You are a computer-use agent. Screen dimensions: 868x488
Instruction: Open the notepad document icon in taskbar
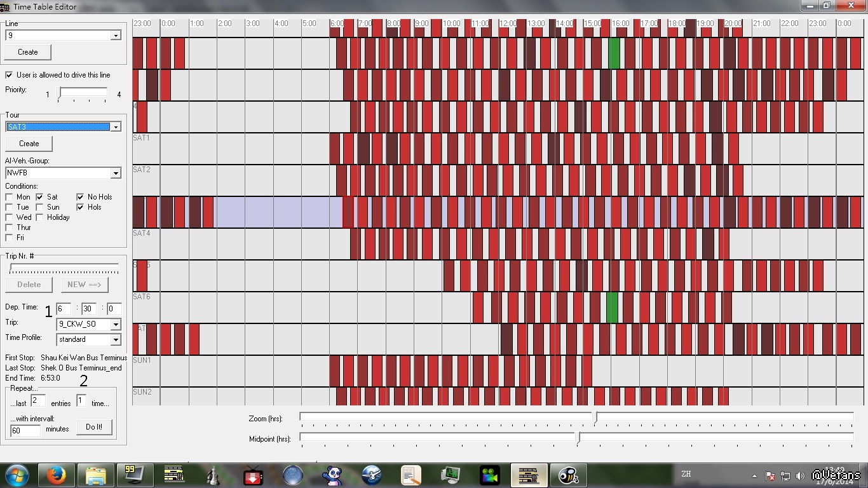(411, 475)
